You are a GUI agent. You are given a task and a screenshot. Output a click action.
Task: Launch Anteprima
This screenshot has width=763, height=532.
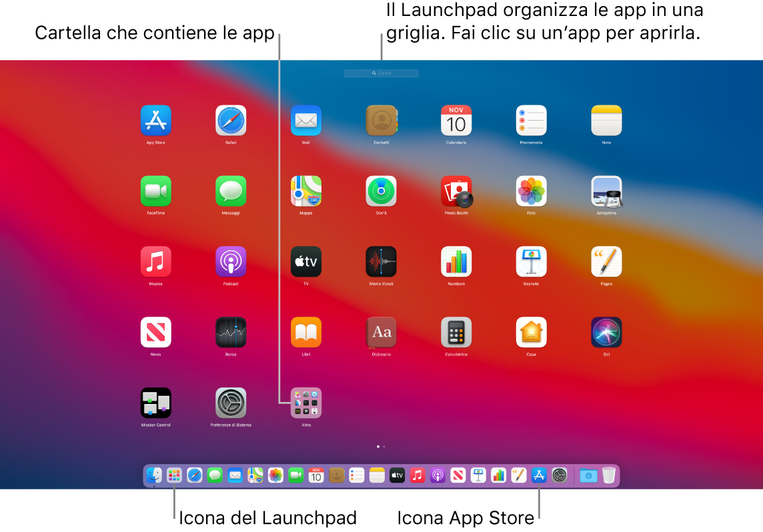606,191
